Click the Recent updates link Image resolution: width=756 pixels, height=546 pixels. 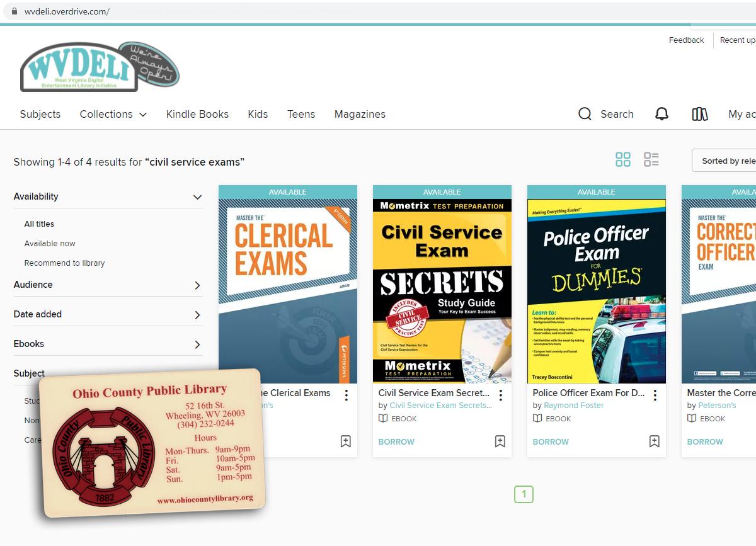click(x=738, y=40)
